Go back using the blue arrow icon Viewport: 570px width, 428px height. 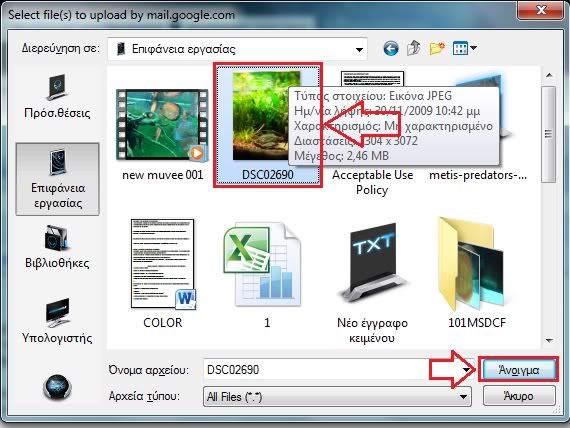(391, 48)
